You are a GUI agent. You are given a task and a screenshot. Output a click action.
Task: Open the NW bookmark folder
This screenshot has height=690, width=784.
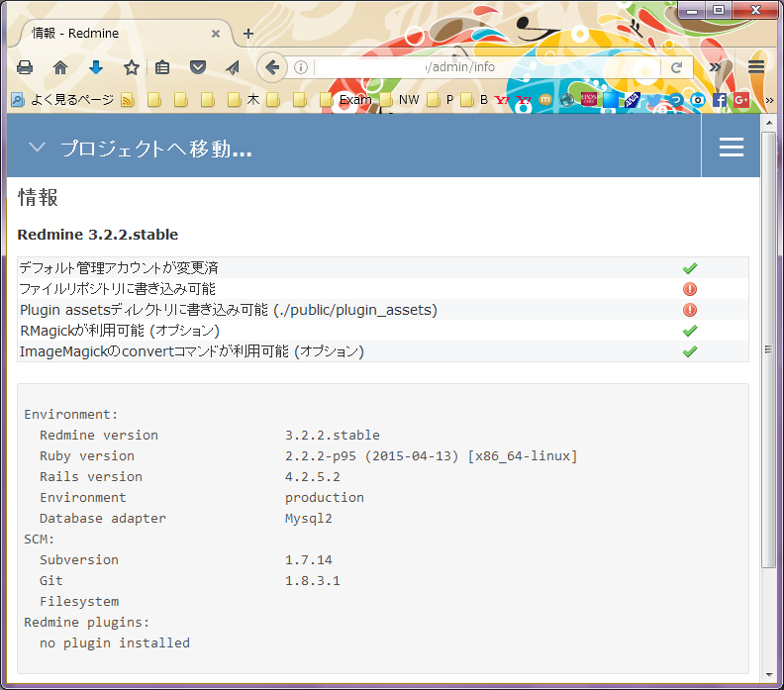pyautogui.click(x=400, y=100)
